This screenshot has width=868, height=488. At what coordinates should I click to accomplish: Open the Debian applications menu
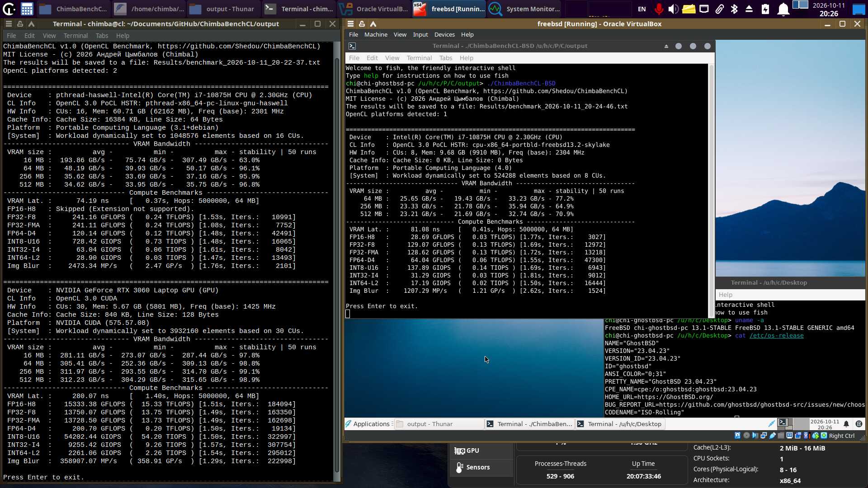pos(9,9)
